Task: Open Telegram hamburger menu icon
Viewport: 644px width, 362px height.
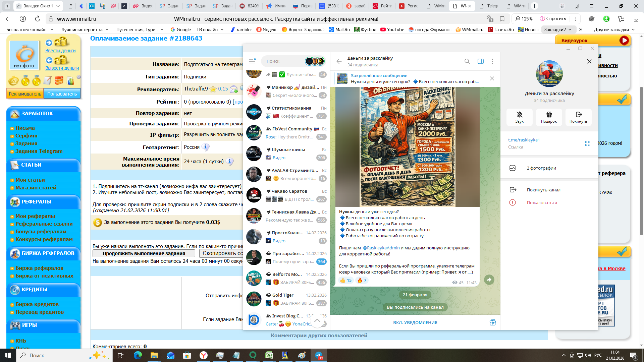Action: (252, 61)
